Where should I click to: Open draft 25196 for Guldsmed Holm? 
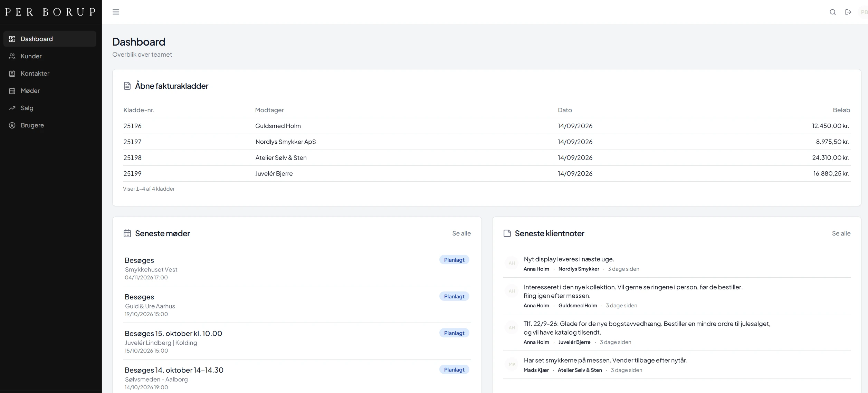[x=487, y=126]
